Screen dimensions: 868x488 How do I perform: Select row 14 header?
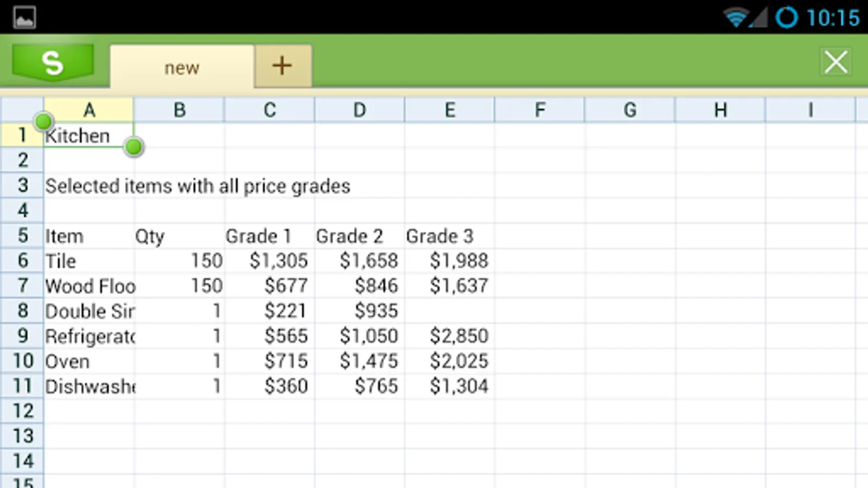[22, 461]
